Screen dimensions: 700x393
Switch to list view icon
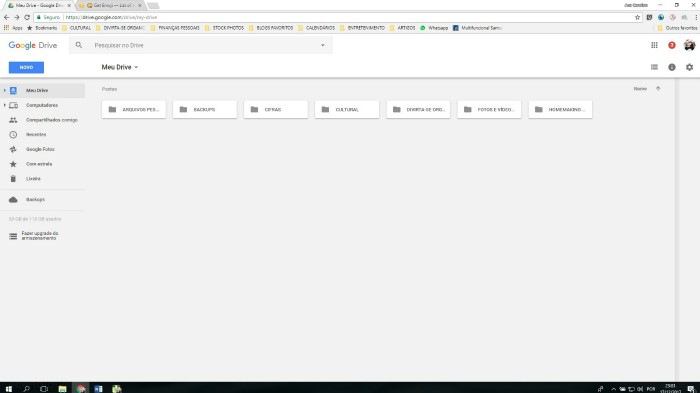(654, 67)
